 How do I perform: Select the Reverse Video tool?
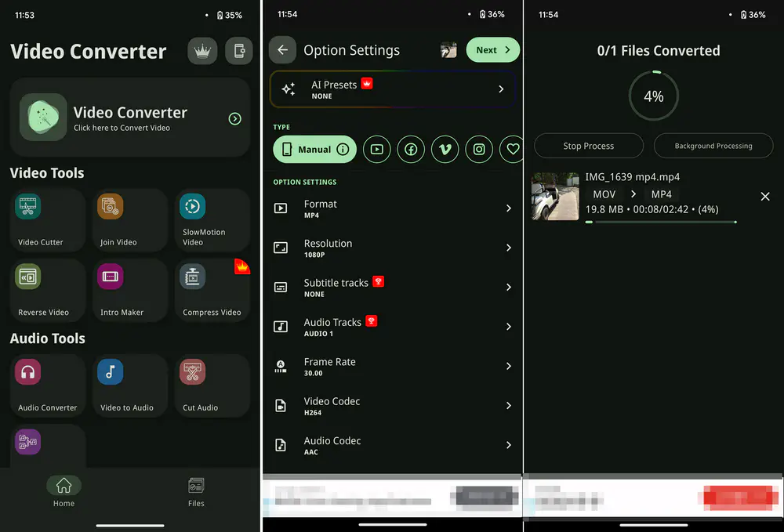coord(47,291)
